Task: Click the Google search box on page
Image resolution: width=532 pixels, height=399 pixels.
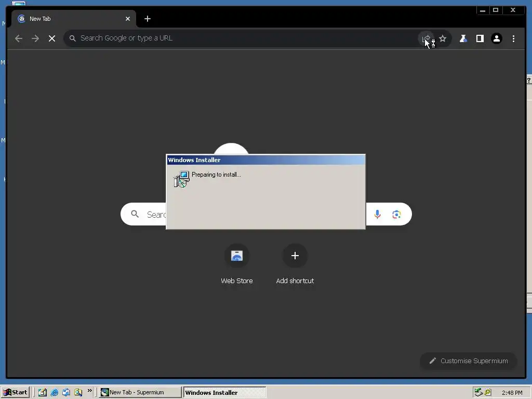Action: click(266, 214)
